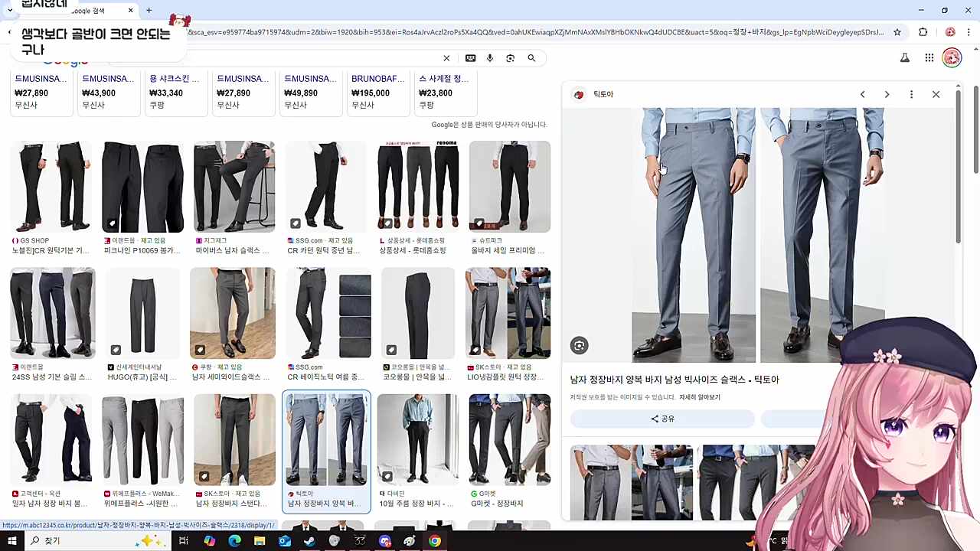Select the GS SHOP pants thumbnail

[52, 186]
